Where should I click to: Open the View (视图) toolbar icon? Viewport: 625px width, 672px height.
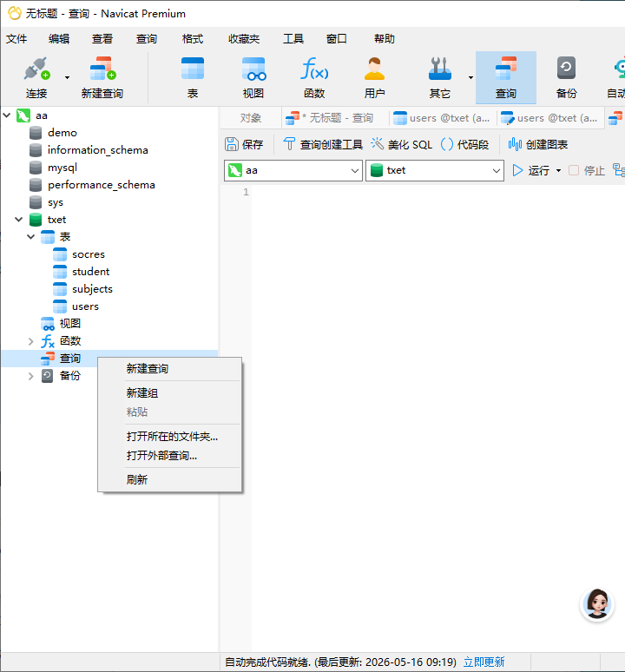[x=253, y=69]
